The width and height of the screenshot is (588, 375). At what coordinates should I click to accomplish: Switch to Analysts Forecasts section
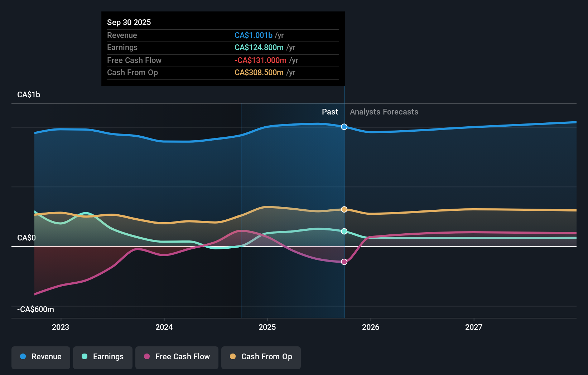pyautogui.click(x=384, y=112)
